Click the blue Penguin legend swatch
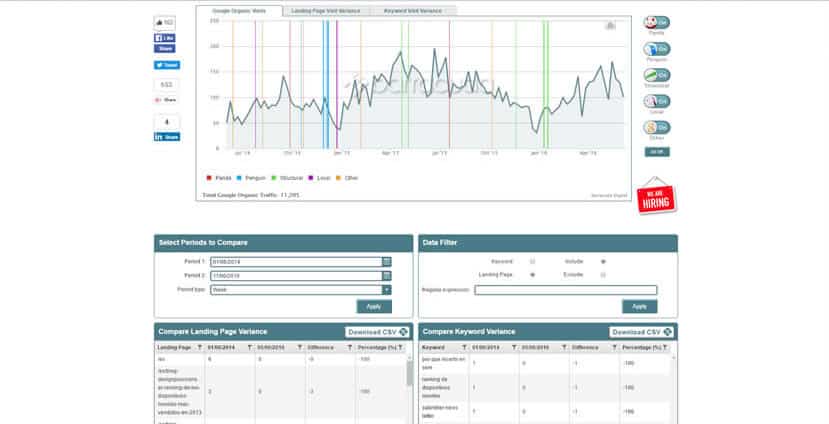This screenshot has height=424, width=829. coord(239,178)
